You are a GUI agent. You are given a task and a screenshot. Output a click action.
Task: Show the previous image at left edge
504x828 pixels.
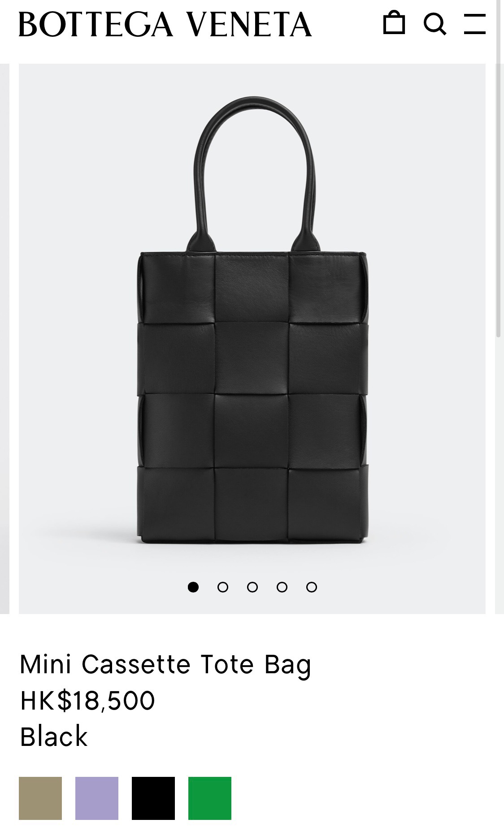point(4,339)
